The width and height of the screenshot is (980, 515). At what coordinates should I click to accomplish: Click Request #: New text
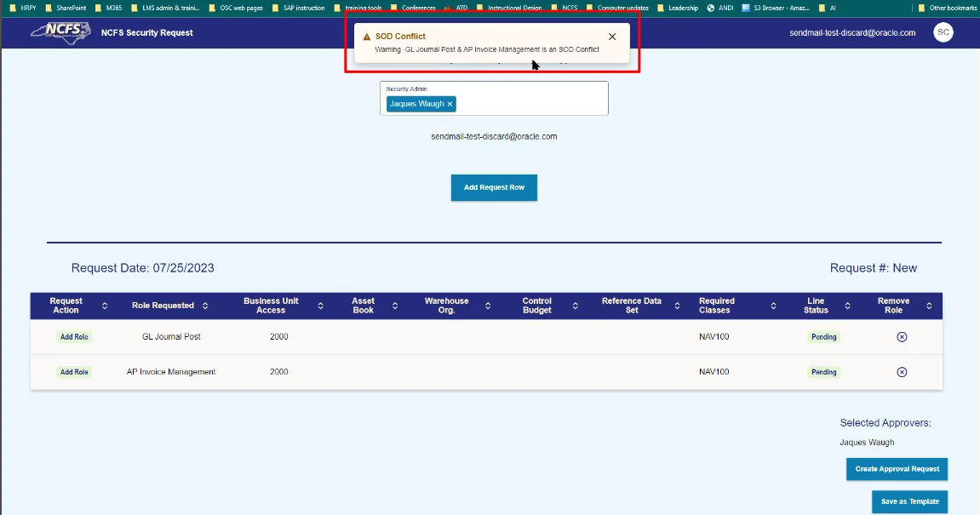coord(873,268)
